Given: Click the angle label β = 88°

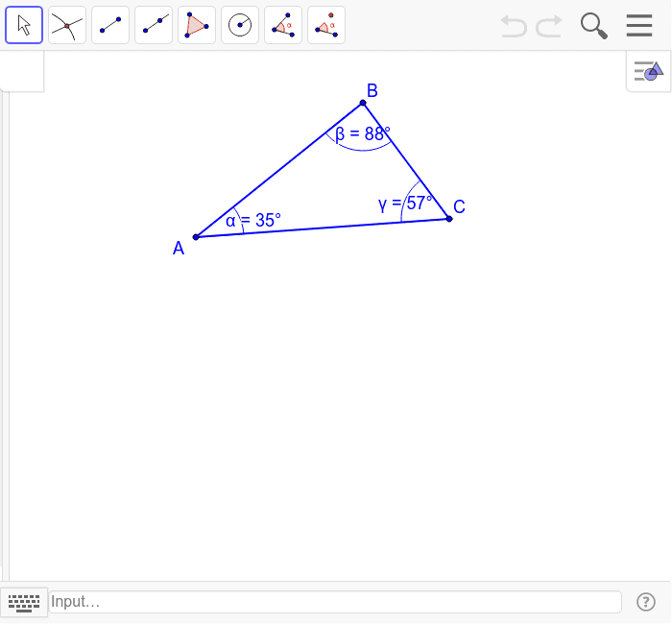Looking at the screenshot, I should [363, 134].
